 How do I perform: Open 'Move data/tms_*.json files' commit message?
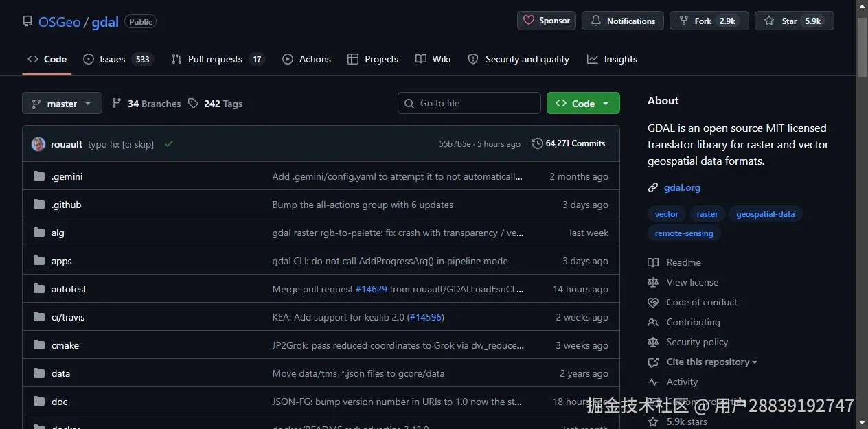tap(358, 373)
